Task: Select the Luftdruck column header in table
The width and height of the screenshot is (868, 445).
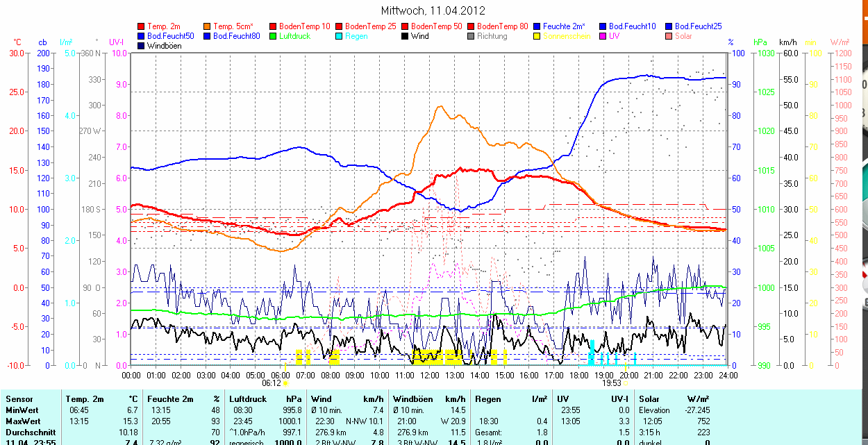Action: click(x=248, y=399)
